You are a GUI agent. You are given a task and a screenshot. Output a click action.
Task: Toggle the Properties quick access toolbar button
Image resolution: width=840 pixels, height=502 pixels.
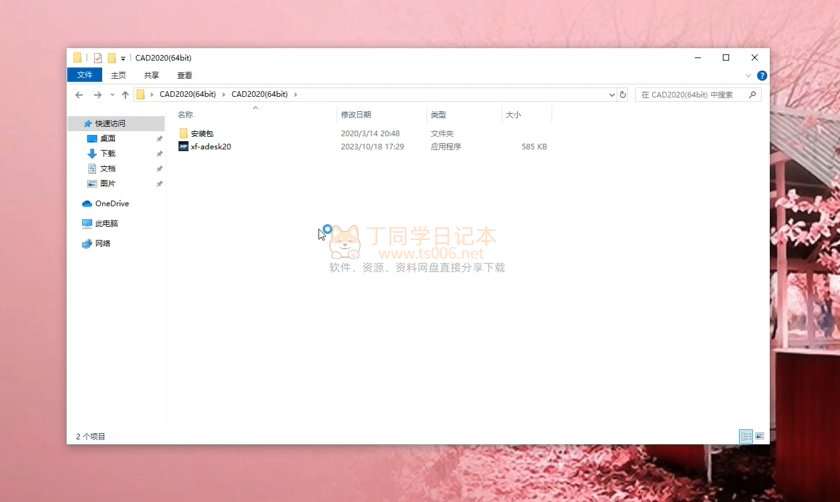98,58
